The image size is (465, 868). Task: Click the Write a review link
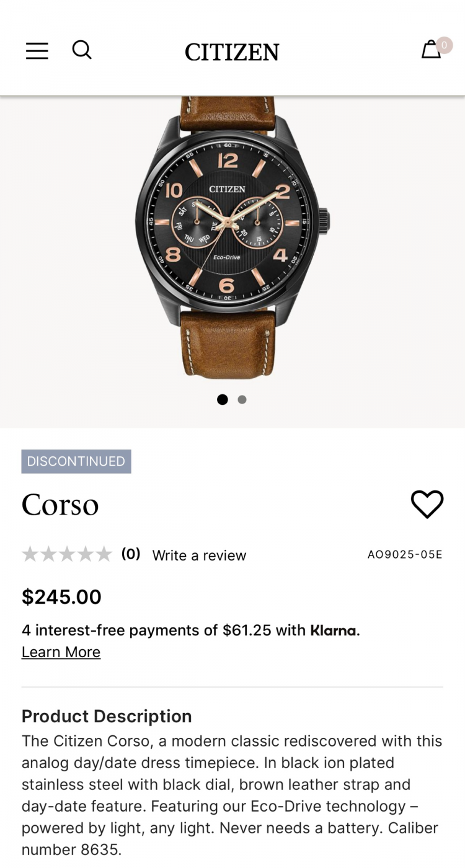(199, 556)
